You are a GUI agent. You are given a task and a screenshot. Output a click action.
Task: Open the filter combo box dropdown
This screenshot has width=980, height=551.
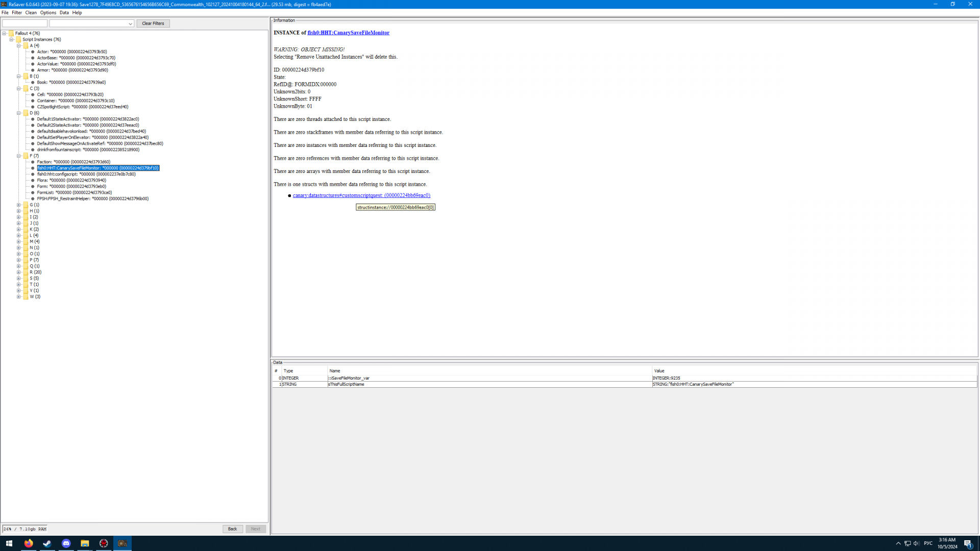click(x=130, y=23)
